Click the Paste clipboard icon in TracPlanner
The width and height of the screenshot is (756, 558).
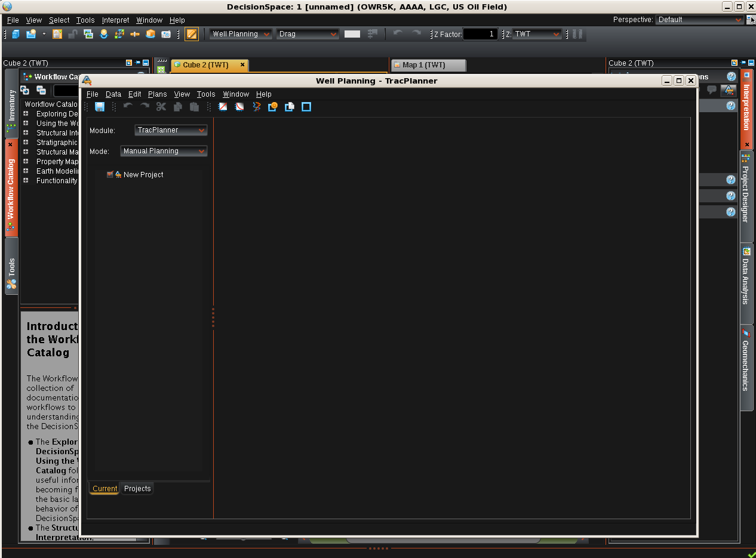tap(194, 107)
